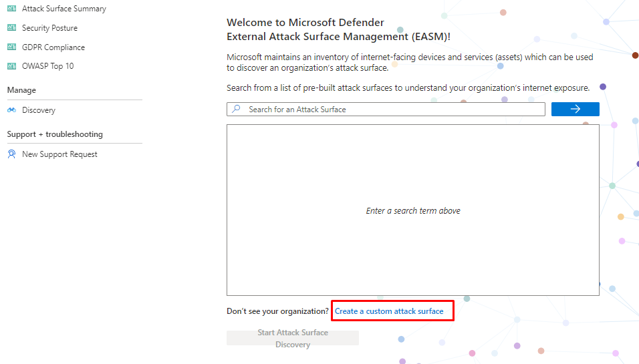Image resolution: width=639 pixels, height=364 pixels.
Task: Click the Manage section header
Action: point(21,90)
